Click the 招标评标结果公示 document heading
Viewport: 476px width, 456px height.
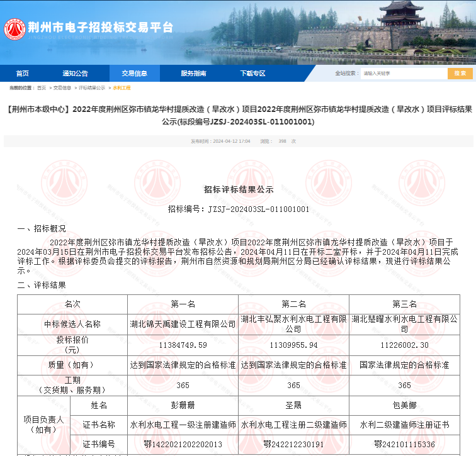point(238,189)
